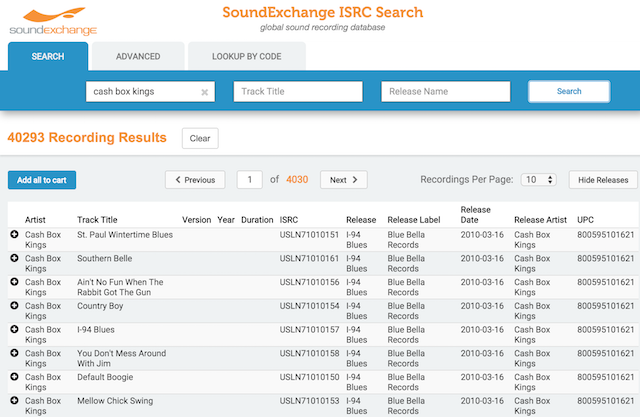The width and height of the screenshot is (640, 417).
Task: Clear the artist search field with the x icon
Action: pos(204,92)
